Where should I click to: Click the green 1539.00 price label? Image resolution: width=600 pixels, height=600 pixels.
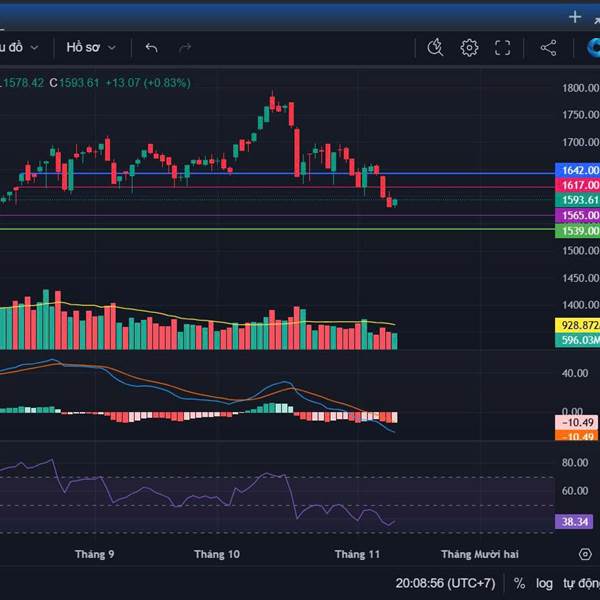(576, 231)
